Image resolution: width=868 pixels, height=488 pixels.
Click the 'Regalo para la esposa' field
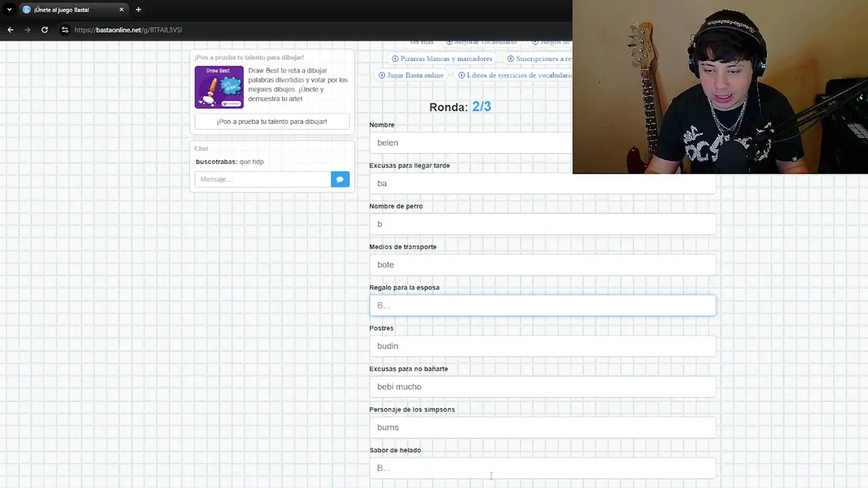point(542,305)
